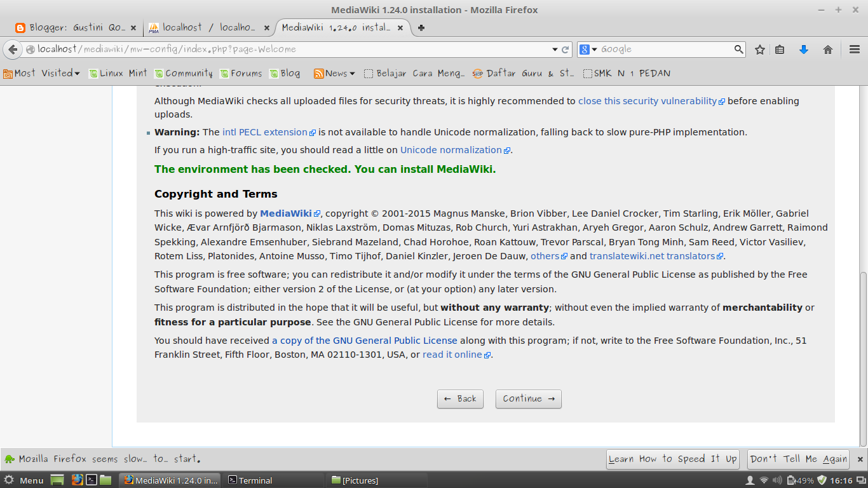Launch Firefox from the panel launcher
The image size is (868, 488).
(77, 480)
